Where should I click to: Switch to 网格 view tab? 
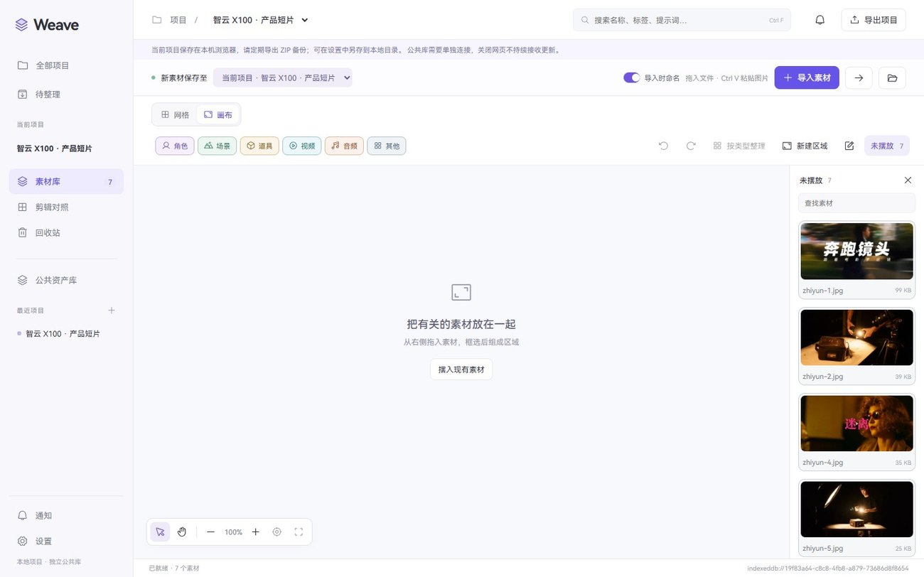(176, 114)
